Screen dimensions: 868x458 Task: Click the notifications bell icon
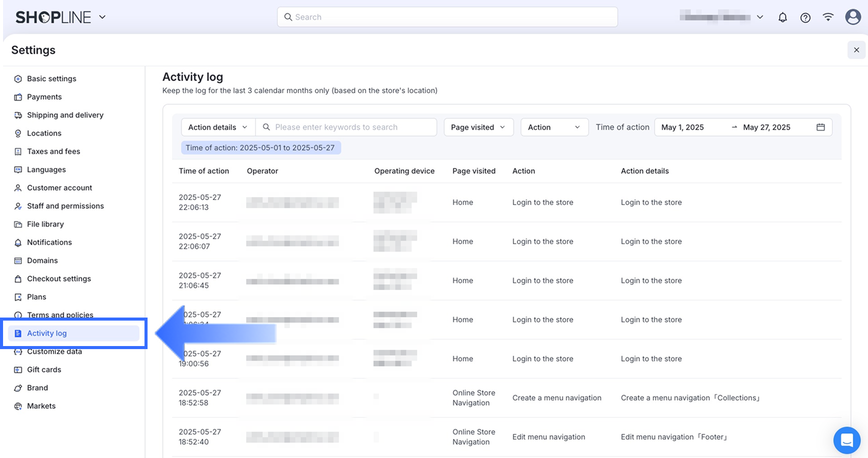tap(783, 17)
